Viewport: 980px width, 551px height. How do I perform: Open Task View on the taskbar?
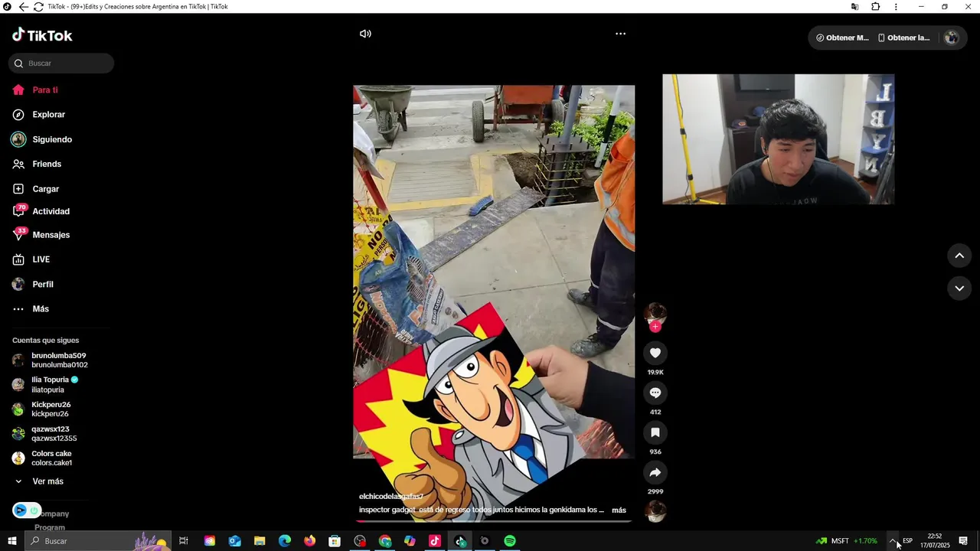click(184, 541)
